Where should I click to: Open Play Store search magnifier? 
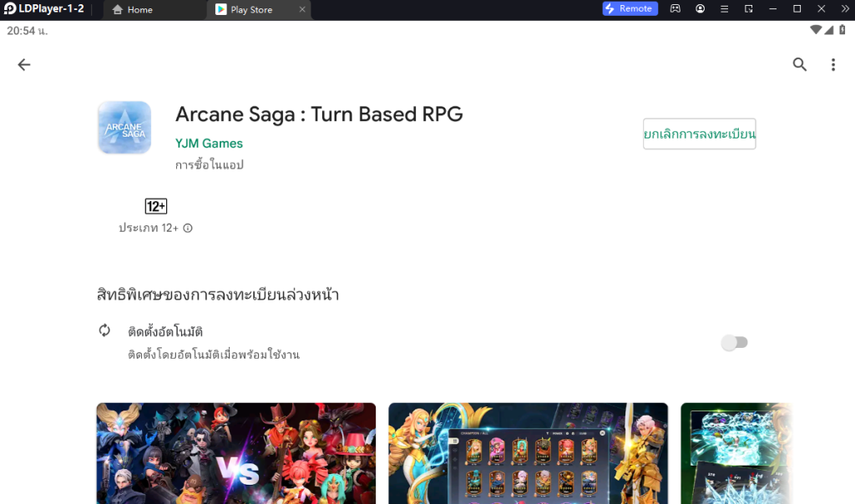799,64
